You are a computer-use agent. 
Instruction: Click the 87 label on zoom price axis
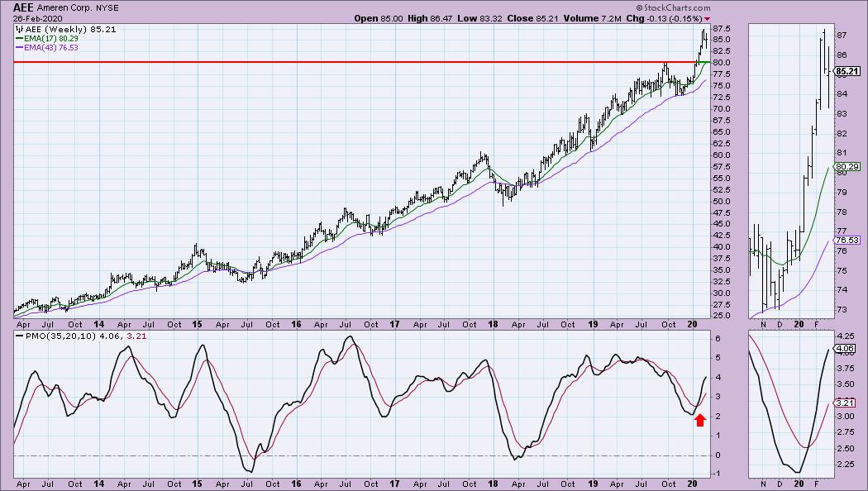[x=842, y=35]
